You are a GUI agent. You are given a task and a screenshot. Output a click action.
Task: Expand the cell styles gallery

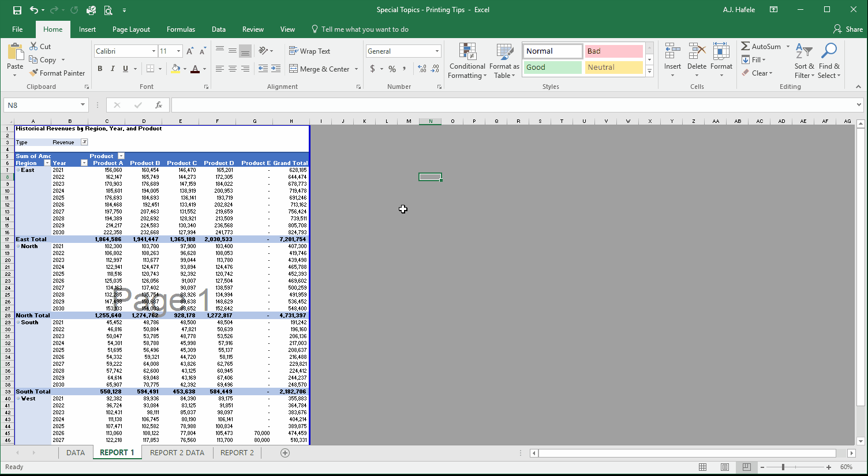click(x=649, y=72)
